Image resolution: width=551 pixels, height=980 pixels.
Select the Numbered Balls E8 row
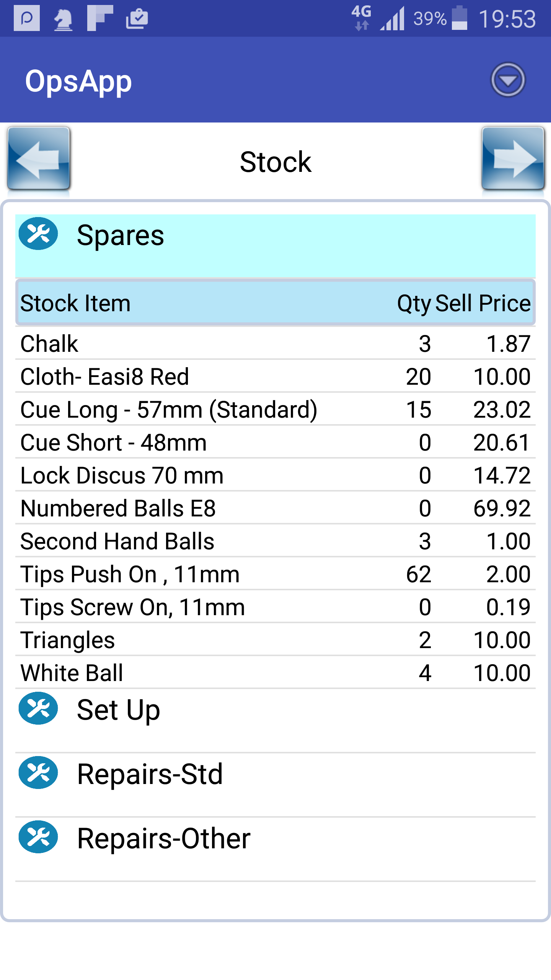275,508
